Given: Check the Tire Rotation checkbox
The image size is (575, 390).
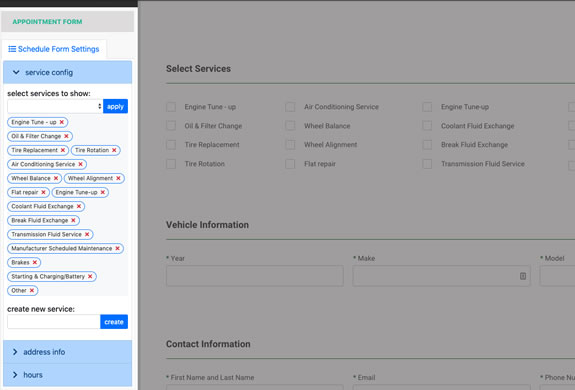Looking at the screenshot, I should pos(171,163).
